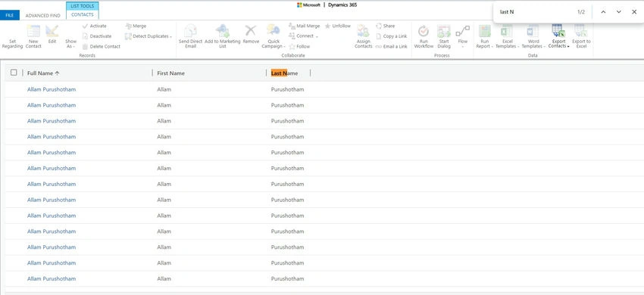The width and height of the screenshot is (644, 295).
Task: Click Add to Marketing List
Action: 222,37
